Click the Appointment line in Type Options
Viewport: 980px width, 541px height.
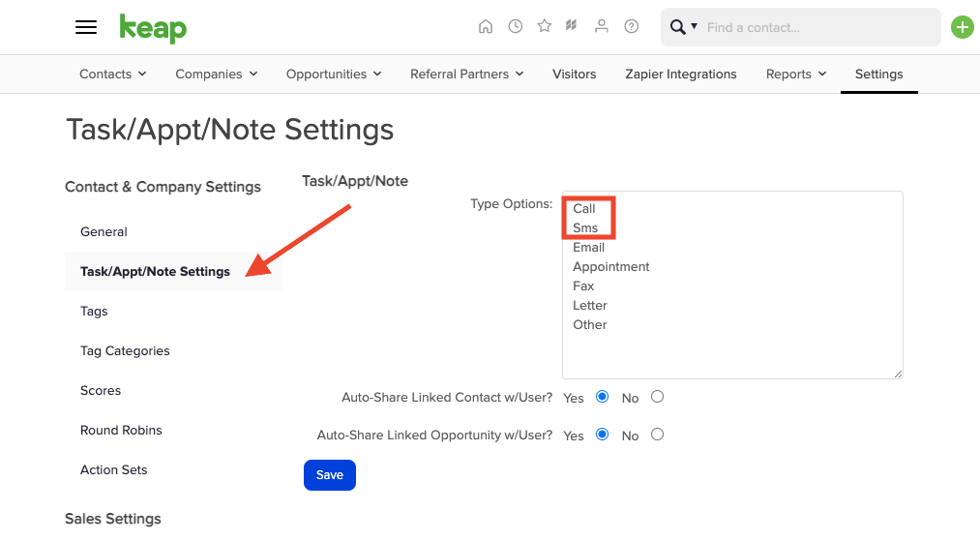611,266
